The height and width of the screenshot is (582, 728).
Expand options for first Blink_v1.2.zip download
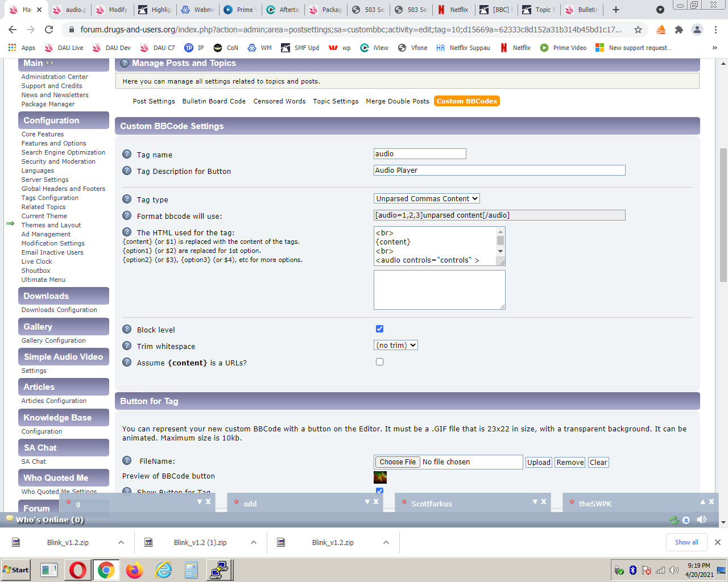tap(121, 542)
